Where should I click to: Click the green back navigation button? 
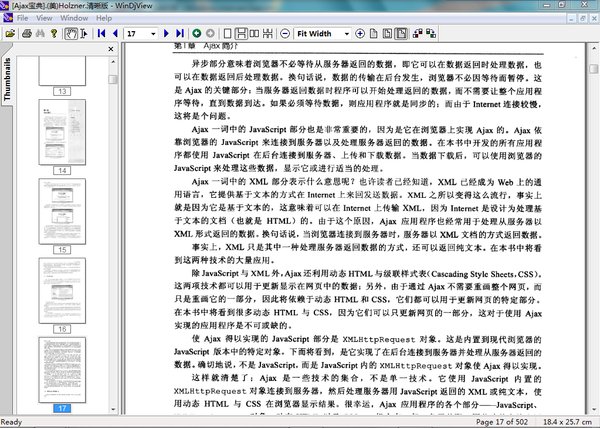tap(197, 34)
